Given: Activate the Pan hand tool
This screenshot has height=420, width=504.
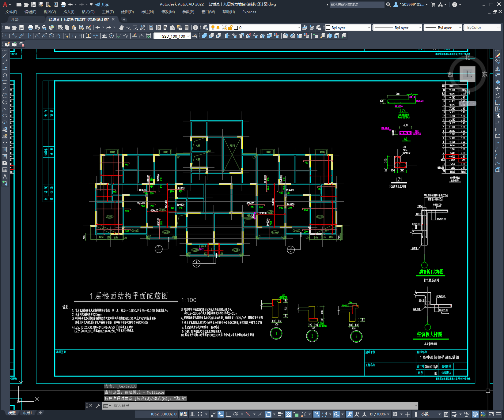Looking at the screenshot, I should tap(121, 28).
